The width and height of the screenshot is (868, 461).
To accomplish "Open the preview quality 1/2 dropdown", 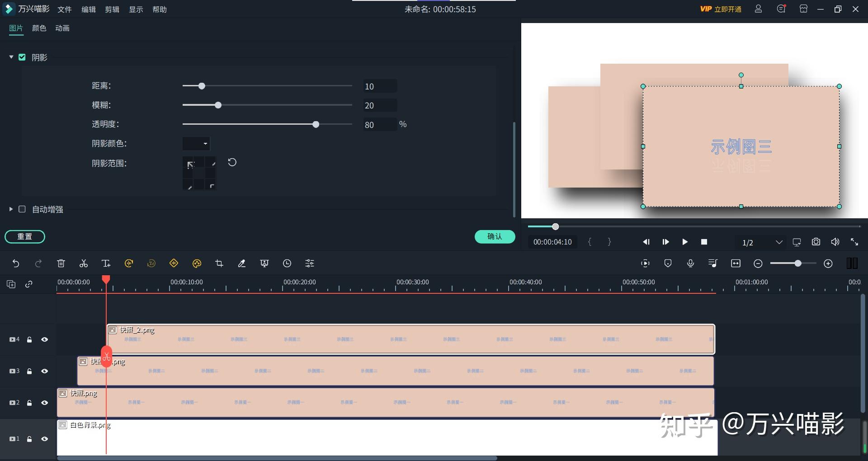I will pos(762,242).
